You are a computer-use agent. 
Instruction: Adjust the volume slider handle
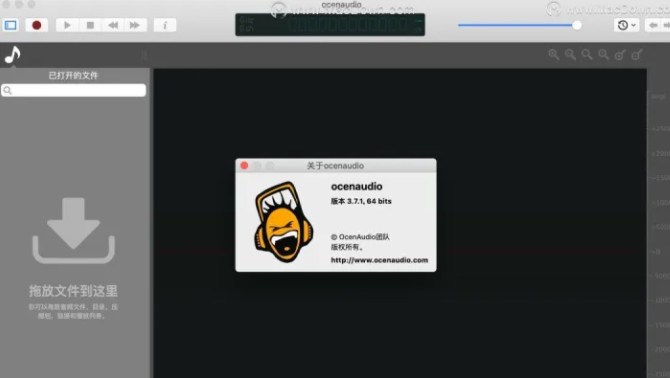click(x=577, y=25)
